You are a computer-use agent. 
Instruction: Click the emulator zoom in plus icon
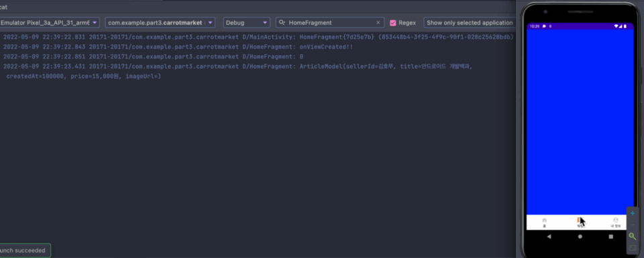point(633,213)
